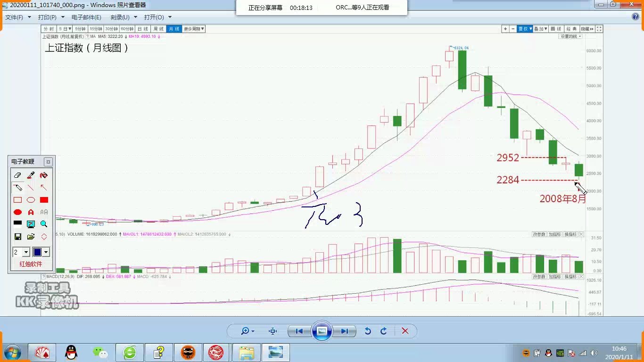Image resolution: width=644 pixels, height=362 pixels.
Task: Select the filled red rectangle tool
Action: pos(44,200)
